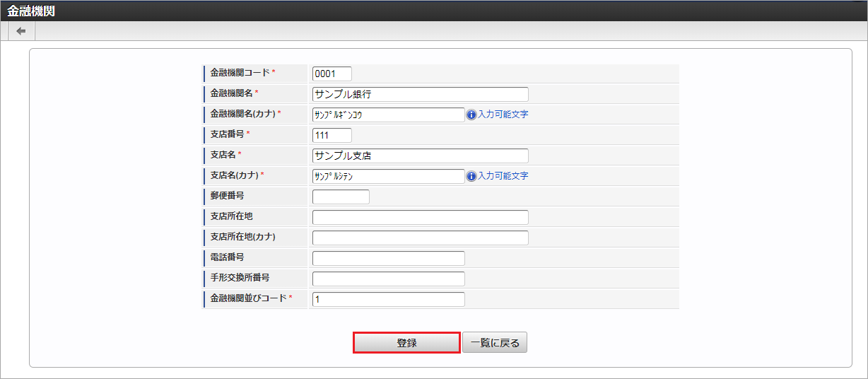This screenshot has height=379, width=868.
Task: Focus the 支店名 text field
Action: tap(420, 156)
